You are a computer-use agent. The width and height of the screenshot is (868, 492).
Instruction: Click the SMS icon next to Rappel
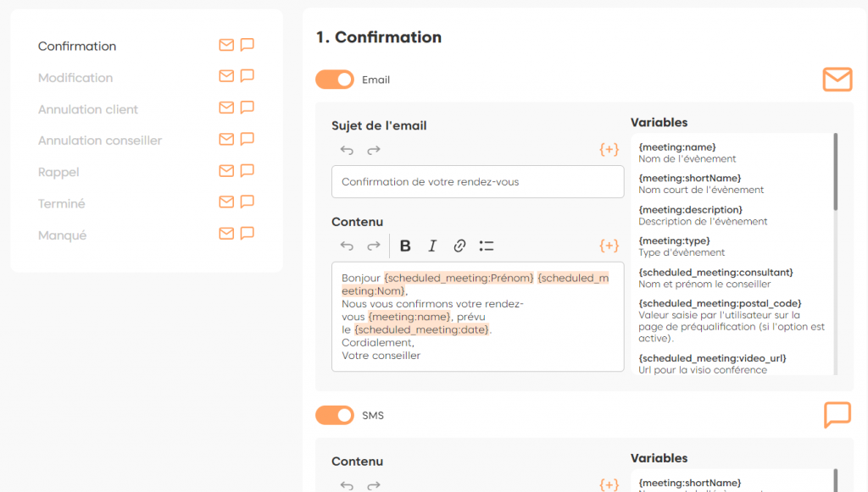coord(247,170)
